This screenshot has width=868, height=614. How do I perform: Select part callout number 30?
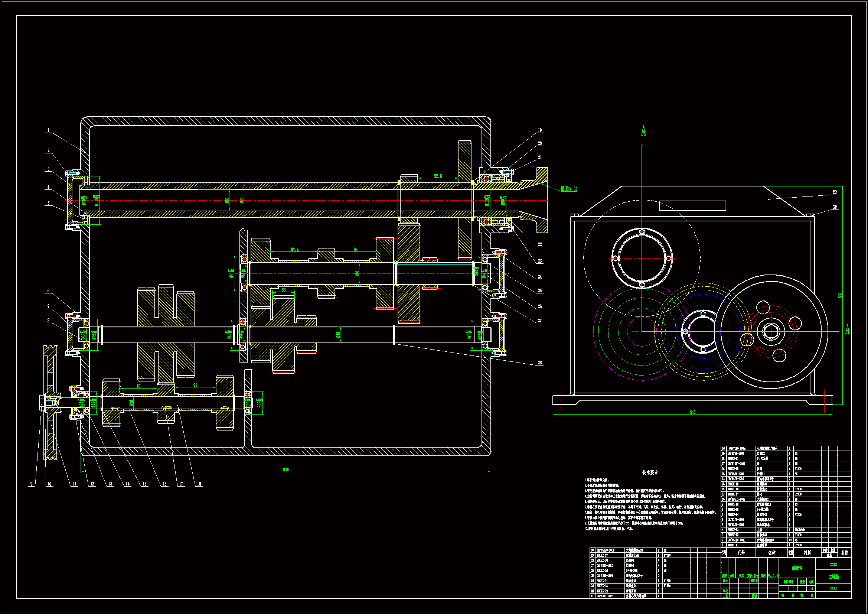coord(835,207)
